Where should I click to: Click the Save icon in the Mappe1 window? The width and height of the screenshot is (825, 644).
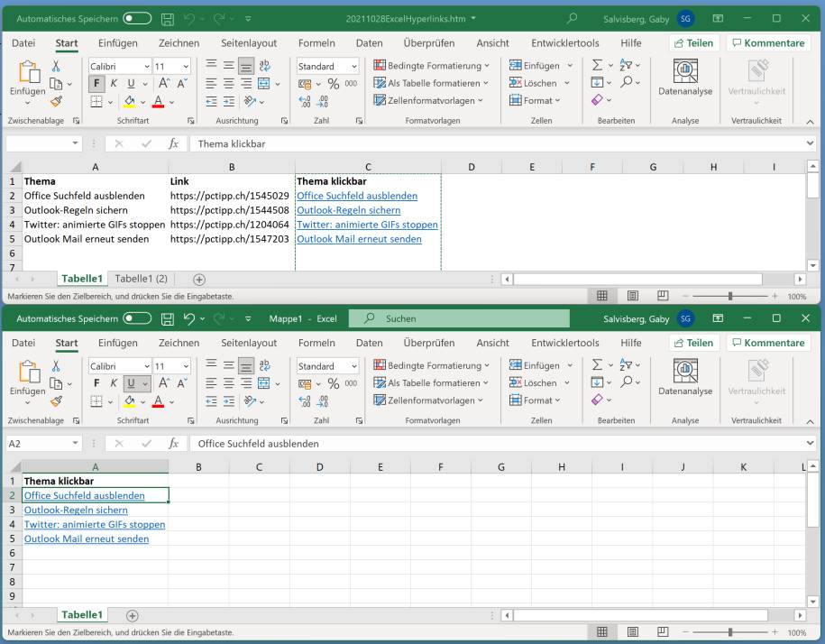[x=167, y=318]
